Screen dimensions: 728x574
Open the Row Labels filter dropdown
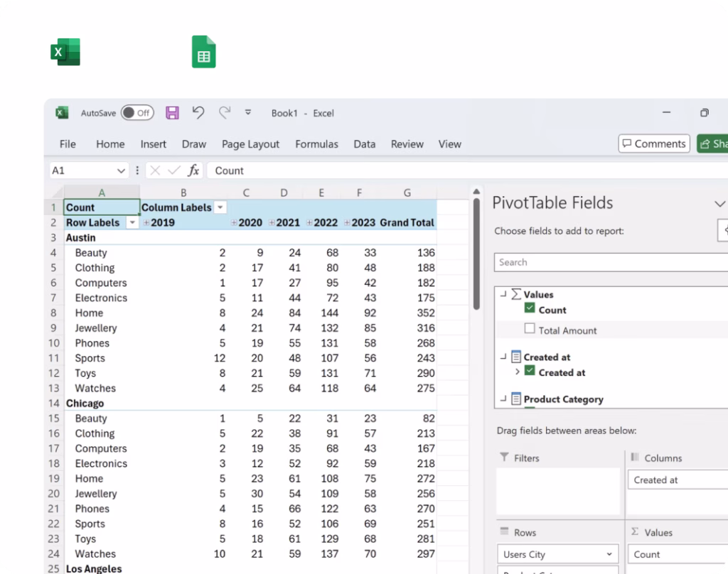click(x=132, y=223)
